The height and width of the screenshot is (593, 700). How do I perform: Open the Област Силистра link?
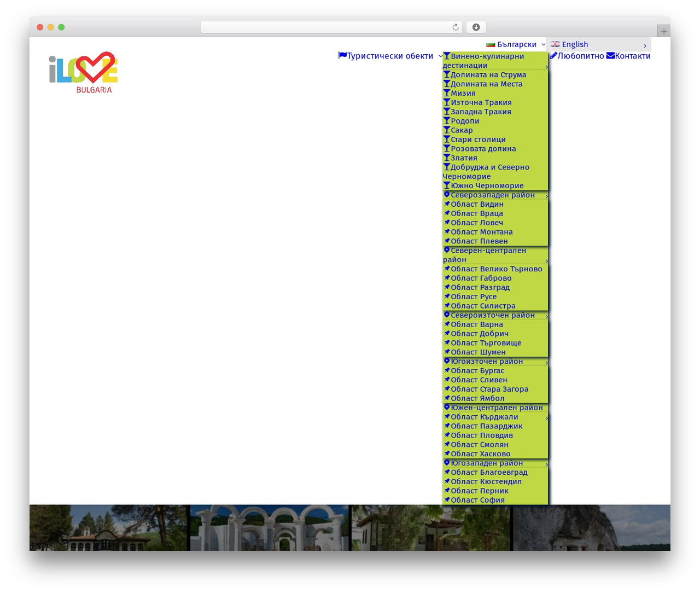(x=483, y=306)
